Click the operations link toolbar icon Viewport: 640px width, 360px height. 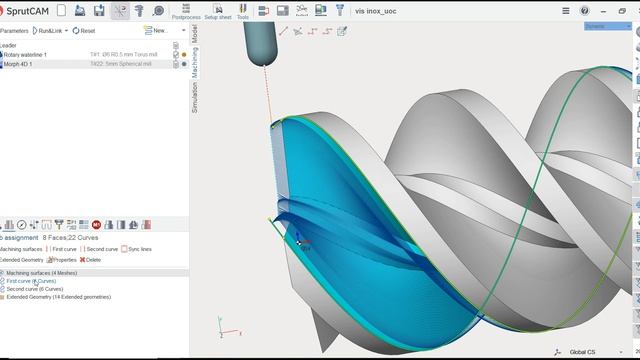tap(264, 11)
